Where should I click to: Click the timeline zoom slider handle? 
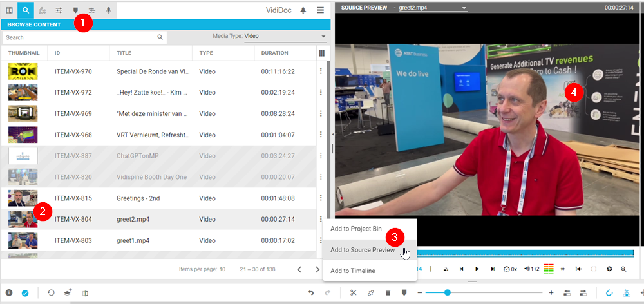(x=447, y=293)
